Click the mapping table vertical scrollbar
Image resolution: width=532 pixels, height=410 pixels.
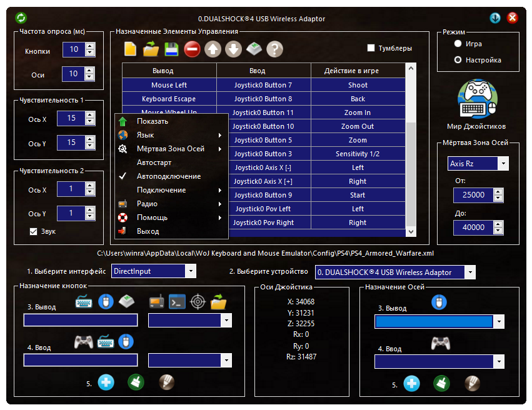point(411,150)
